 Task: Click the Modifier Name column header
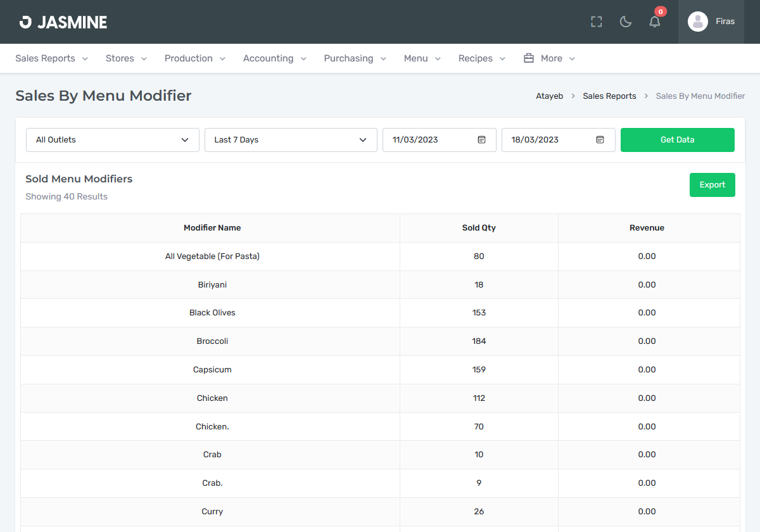tap(212, 228)
